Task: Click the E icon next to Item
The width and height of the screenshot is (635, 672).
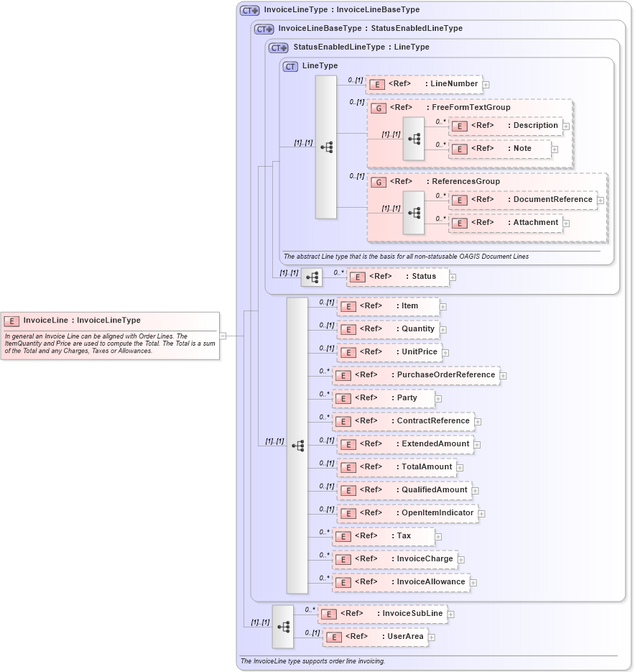Action: point(348,305)
